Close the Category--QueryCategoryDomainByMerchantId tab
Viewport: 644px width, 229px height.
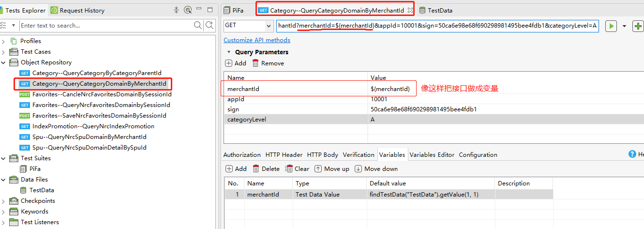[410, 10]
